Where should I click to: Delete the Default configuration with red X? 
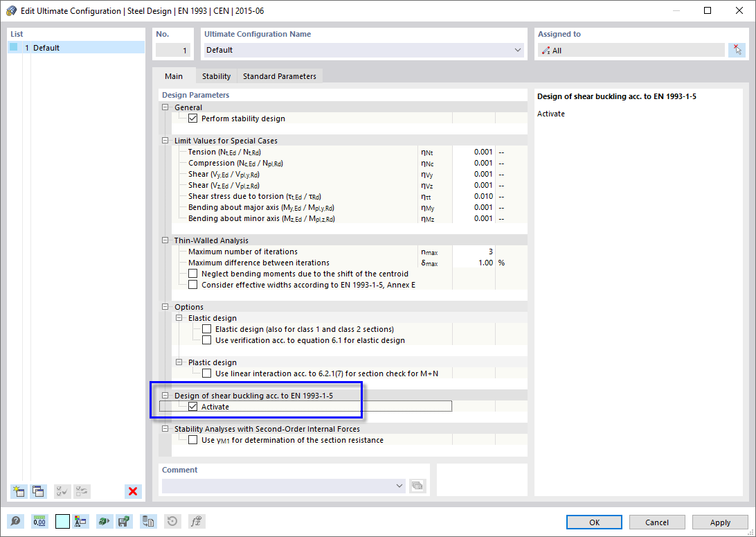pyautogui.click(x=133, y=491)
